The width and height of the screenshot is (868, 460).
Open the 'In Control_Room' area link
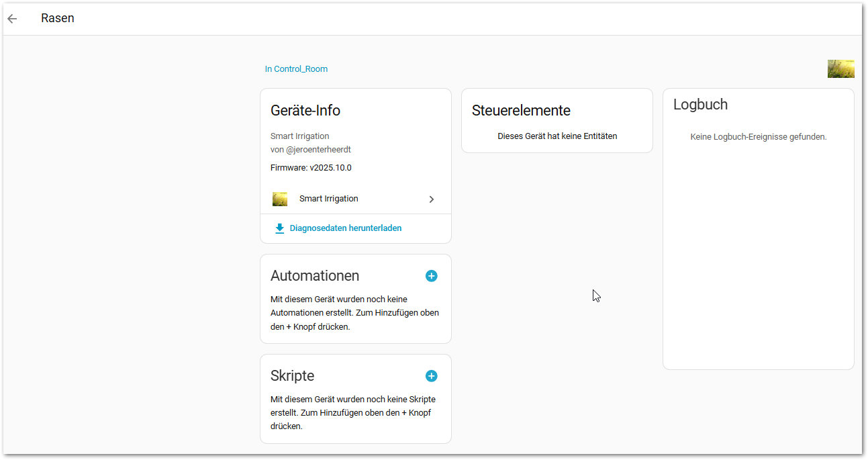pyautogui.click(x=296, y=69)
